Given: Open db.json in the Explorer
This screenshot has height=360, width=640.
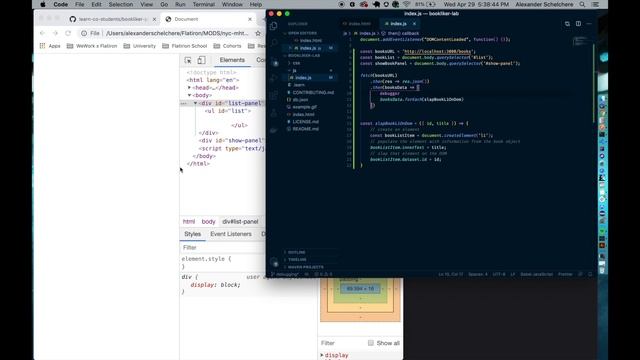Looking at the screenshot, I should [300, 100].
